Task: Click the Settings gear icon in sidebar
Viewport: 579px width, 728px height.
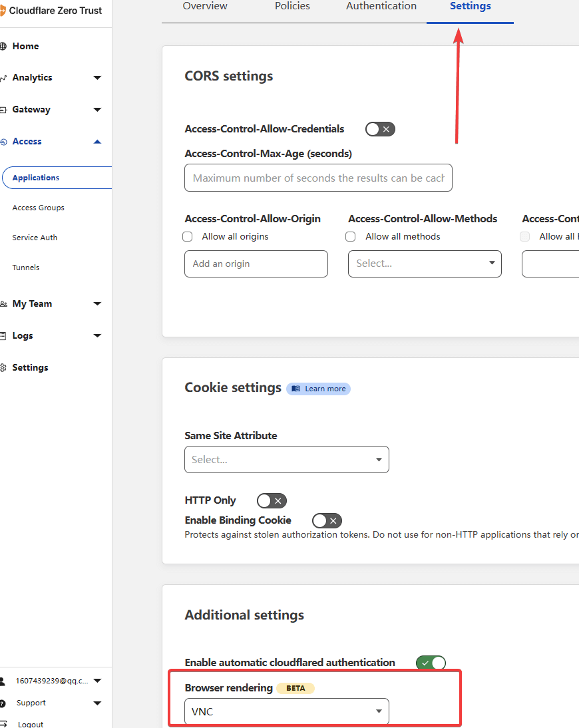Action: click(3, 368)
